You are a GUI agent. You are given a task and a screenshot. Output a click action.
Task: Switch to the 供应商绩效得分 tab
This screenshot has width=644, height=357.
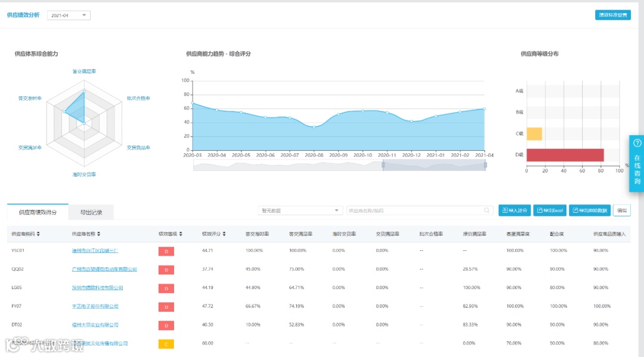[38, 212]
